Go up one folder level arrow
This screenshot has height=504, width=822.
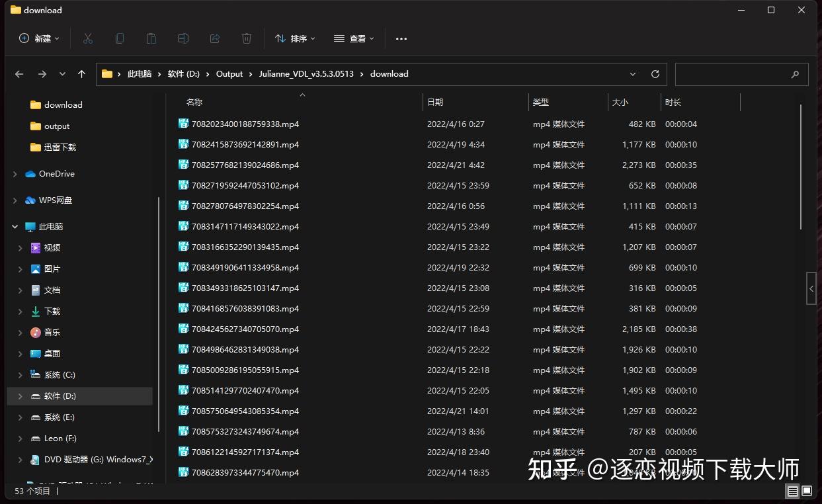pos(82,74)
